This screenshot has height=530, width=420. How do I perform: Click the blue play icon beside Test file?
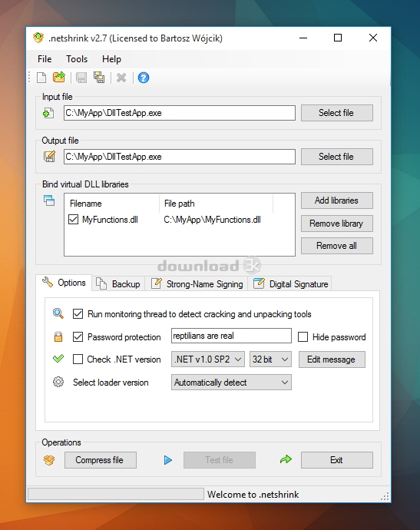pyautogui.click(x=168, y=460)
